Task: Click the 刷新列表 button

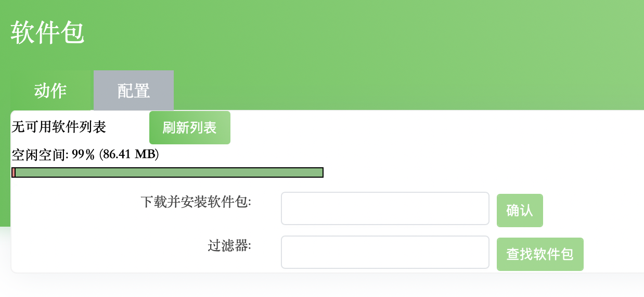Action: (x=189, y=128)
